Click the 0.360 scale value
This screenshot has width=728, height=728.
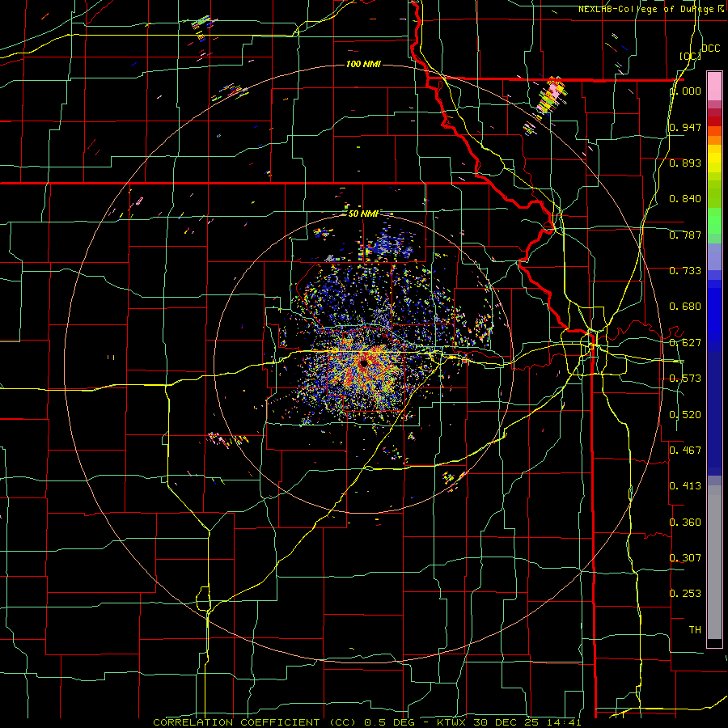tap(685, 523)
